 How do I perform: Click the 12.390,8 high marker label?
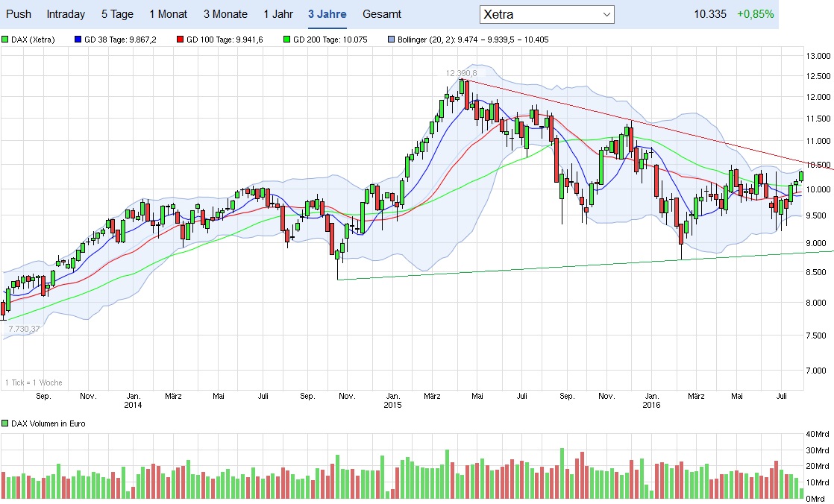tap(461, 73)
